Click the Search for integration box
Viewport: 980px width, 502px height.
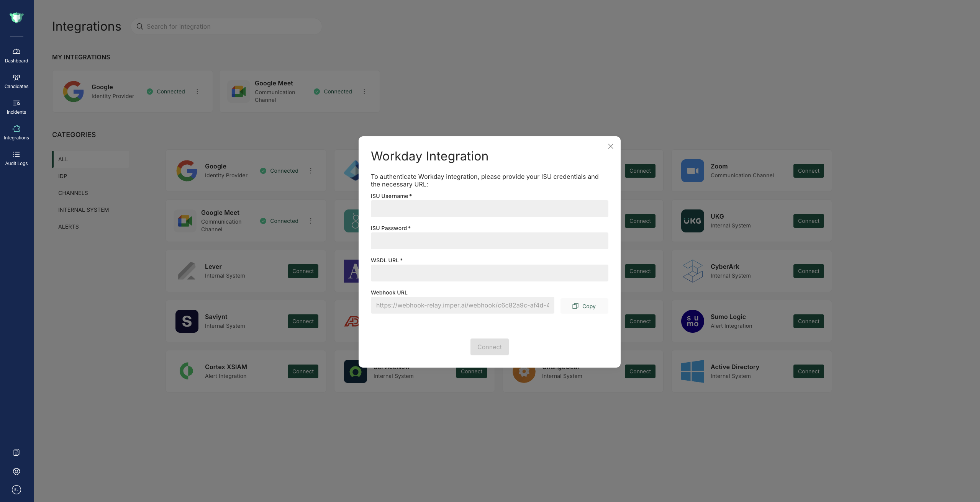tap(226, 26)
